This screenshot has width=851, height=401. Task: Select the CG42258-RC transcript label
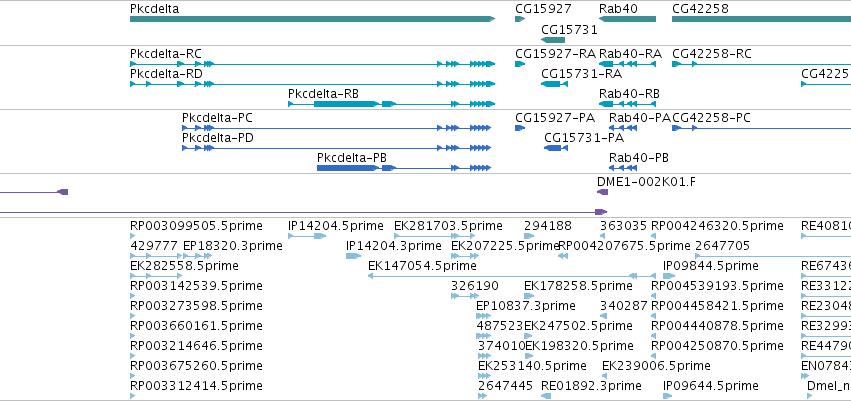tap(712, 54)
